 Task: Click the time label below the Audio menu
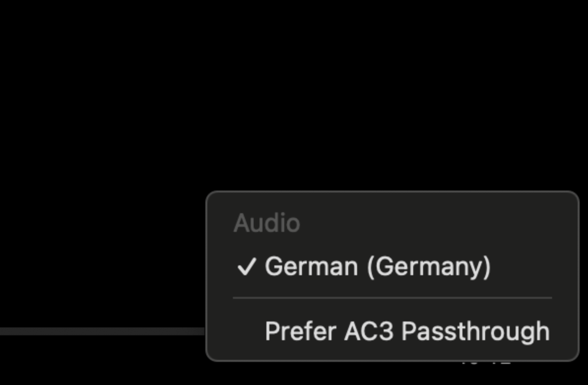click(485, 363)
